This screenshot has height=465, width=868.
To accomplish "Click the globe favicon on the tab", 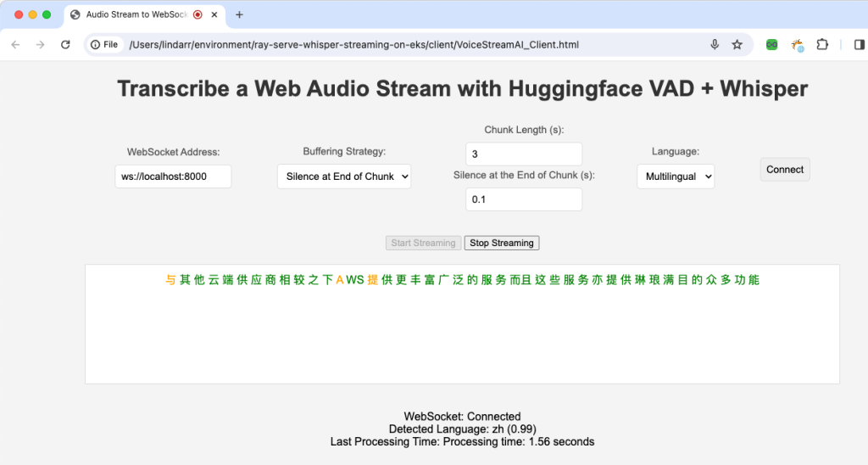I will [x=75, y=15].
